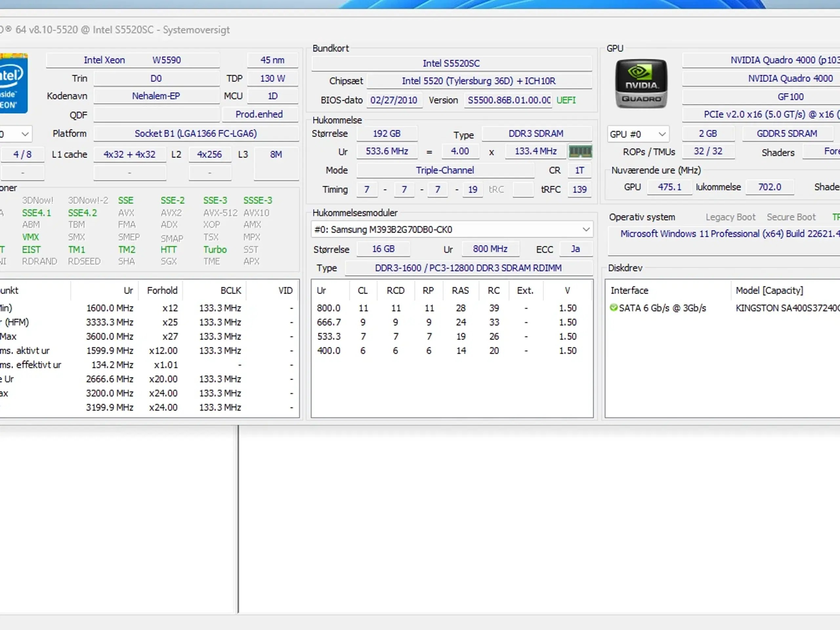Click the 533.6 MHz memory clock
Screen dimensions: 840x630
[x=387, y=151]
